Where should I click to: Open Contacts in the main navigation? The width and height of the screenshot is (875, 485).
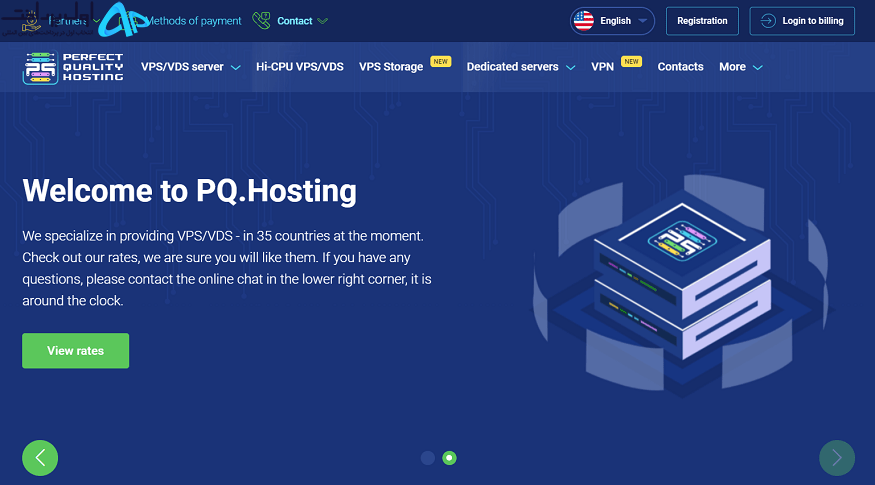(680, 67)
